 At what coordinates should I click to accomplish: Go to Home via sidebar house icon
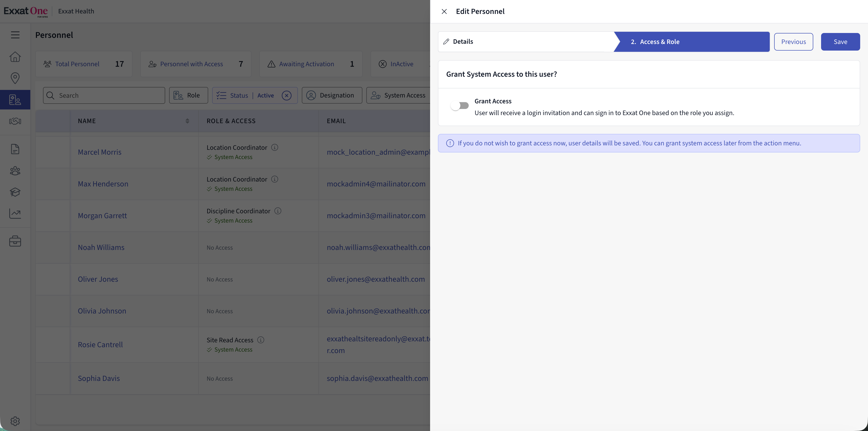point(15,57)
